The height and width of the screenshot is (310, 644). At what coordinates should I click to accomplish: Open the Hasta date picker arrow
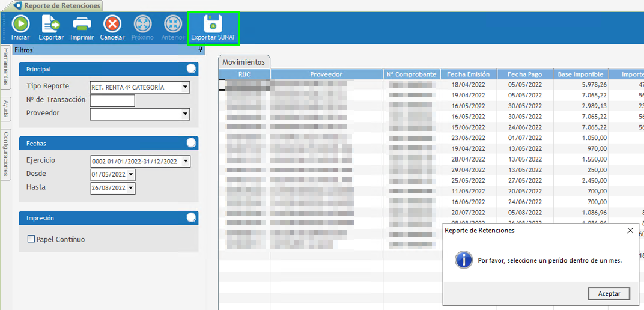pyautogui.click(x=131, y=188)
